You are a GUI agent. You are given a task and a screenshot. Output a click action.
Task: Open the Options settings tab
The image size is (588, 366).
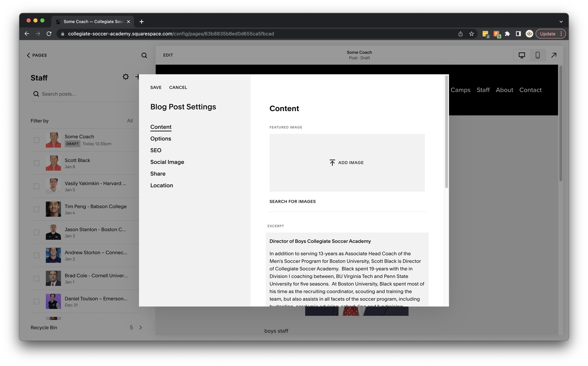click(x=160, y=139)
